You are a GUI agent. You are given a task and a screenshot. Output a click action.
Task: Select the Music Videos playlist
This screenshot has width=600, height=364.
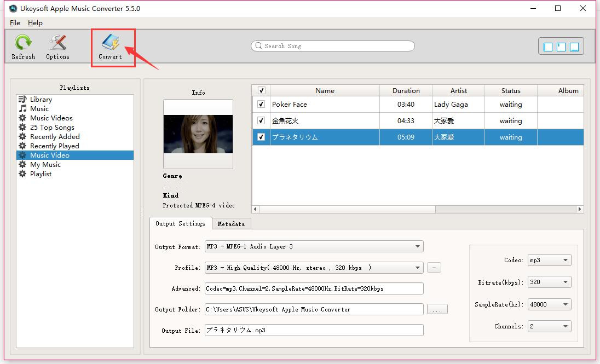[x=75, y=118]
